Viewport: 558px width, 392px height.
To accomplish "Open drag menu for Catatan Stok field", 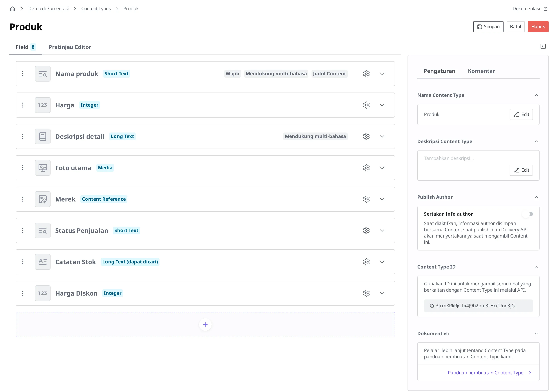I will [x=22, y=262].
